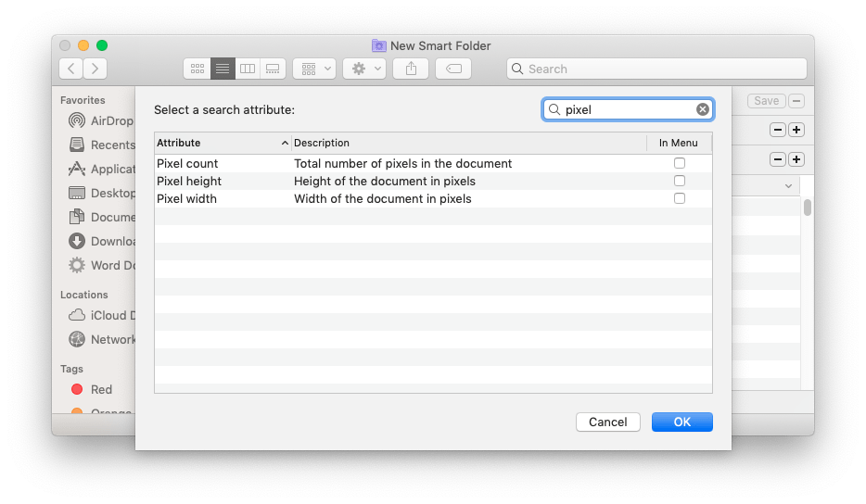Viewport: 866px width, 504px height.
Task: Open AirDrop in the sidebar
Action: (x=101, y=120)
